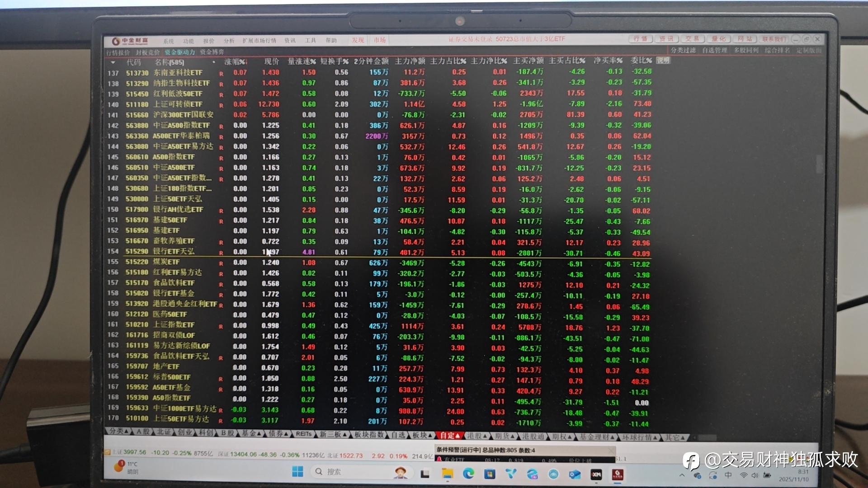Click the 量化 button at top right
Viewport: 868px width, 488px height.
pos(718,39)
